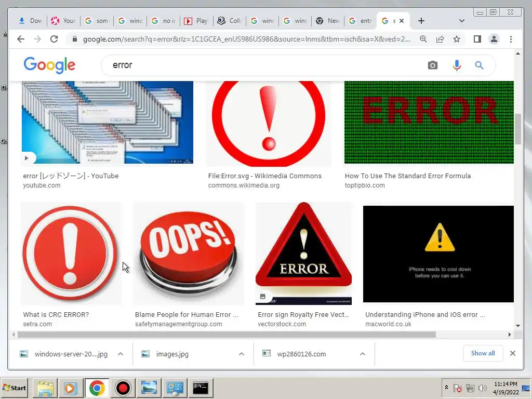Image resolution: width=532 pixels, height=399 pixels.
Task: Click the volume speaker tray icon
Action: (482, 388)
